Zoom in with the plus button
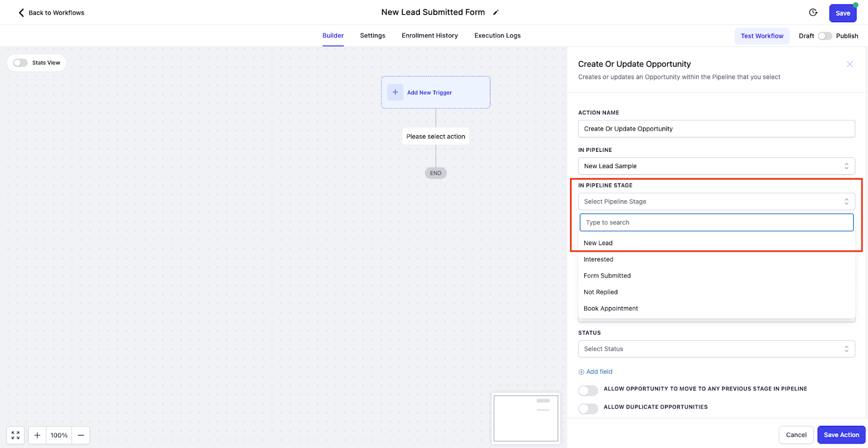Viewport: 868px width, 448px height. [37, 435]
